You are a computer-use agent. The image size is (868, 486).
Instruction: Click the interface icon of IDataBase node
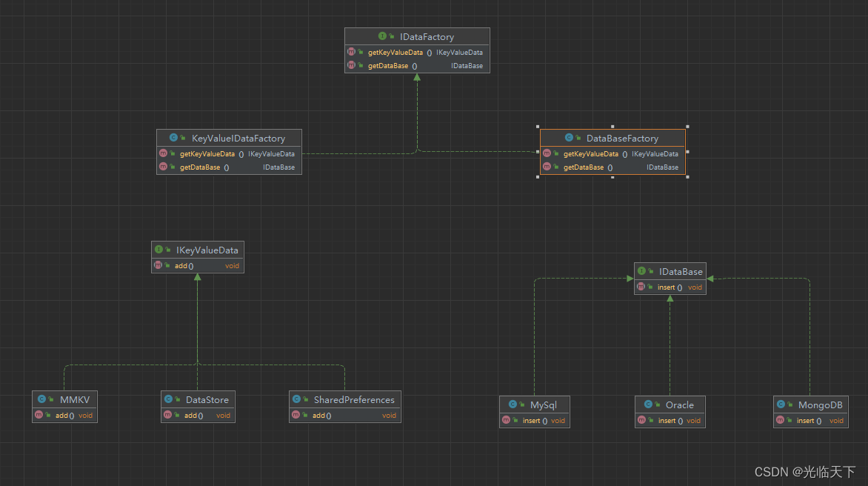(x=641, y=271)
